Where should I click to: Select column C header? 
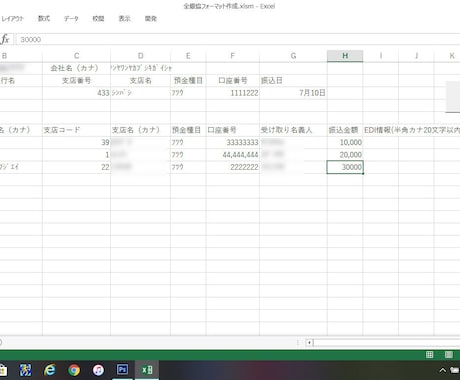coord(76,56)
